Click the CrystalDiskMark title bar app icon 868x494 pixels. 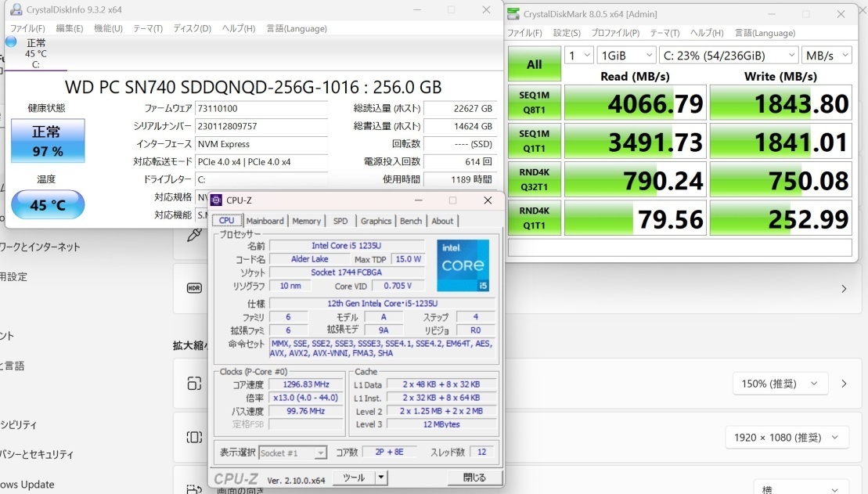513,14
